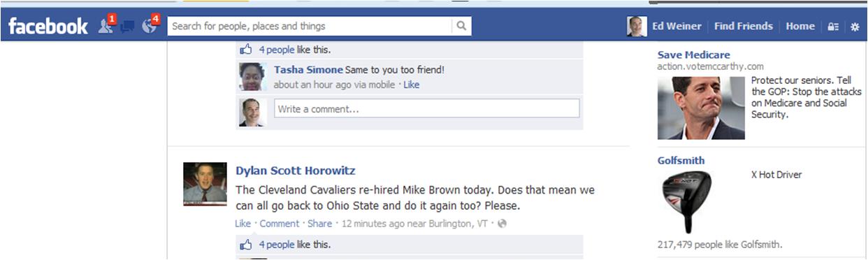868x260 pixels.
Task: Open the account settings gear menu
Action: click(855, 27)
